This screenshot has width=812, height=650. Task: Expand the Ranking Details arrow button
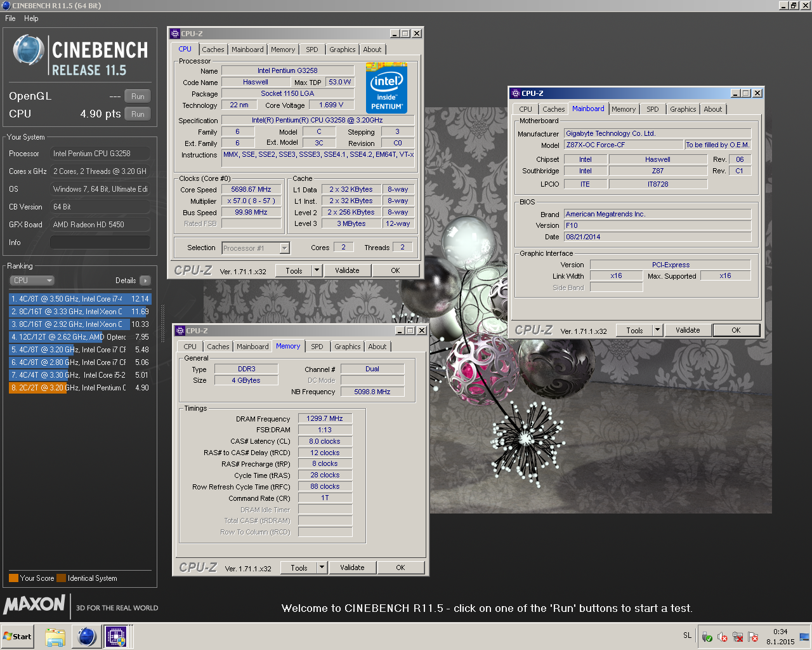(x=145, y=281)
